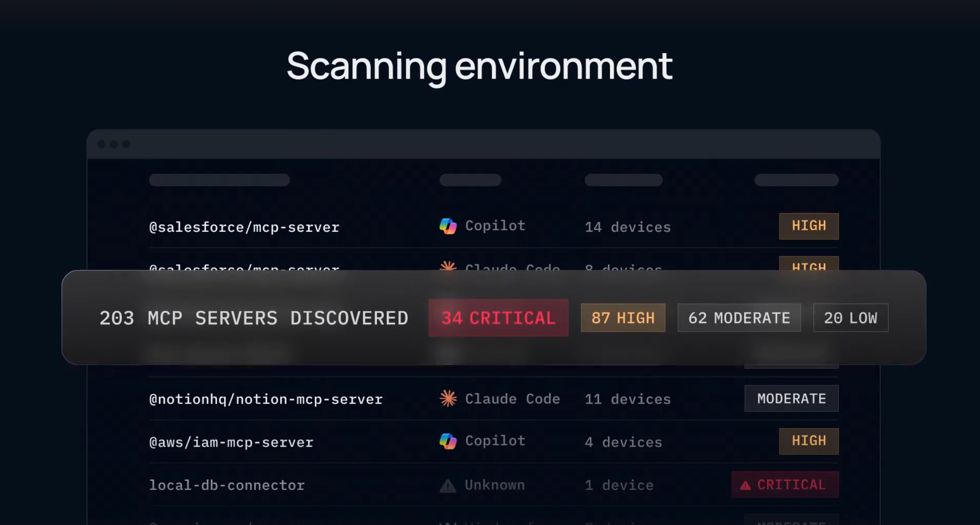
Task: Click the "11 devices" count
Action: click(x=627, y=399)
